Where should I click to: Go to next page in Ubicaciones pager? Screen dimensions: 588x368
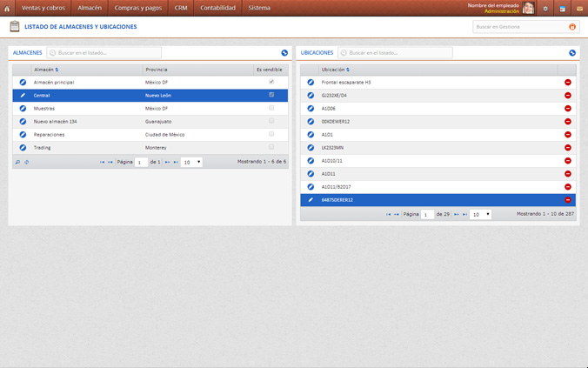pyautogui.click(x=457, y=214)
